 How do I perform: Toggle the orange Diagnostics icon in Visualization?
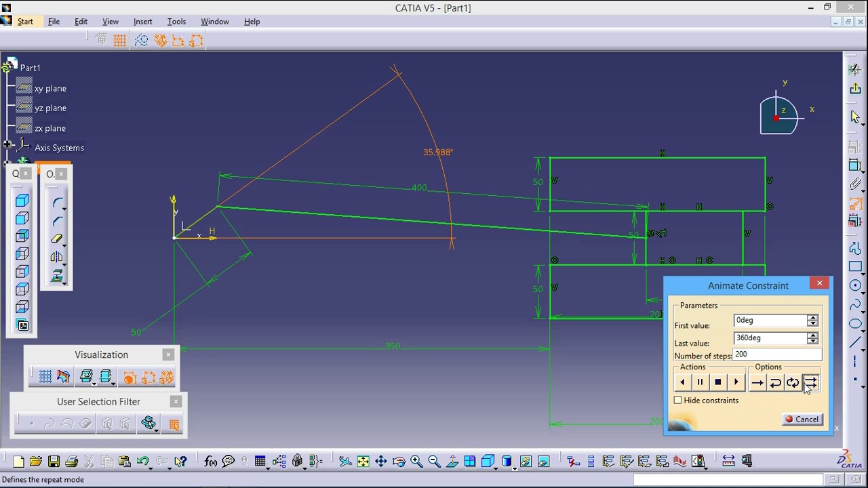pos(130,377)
